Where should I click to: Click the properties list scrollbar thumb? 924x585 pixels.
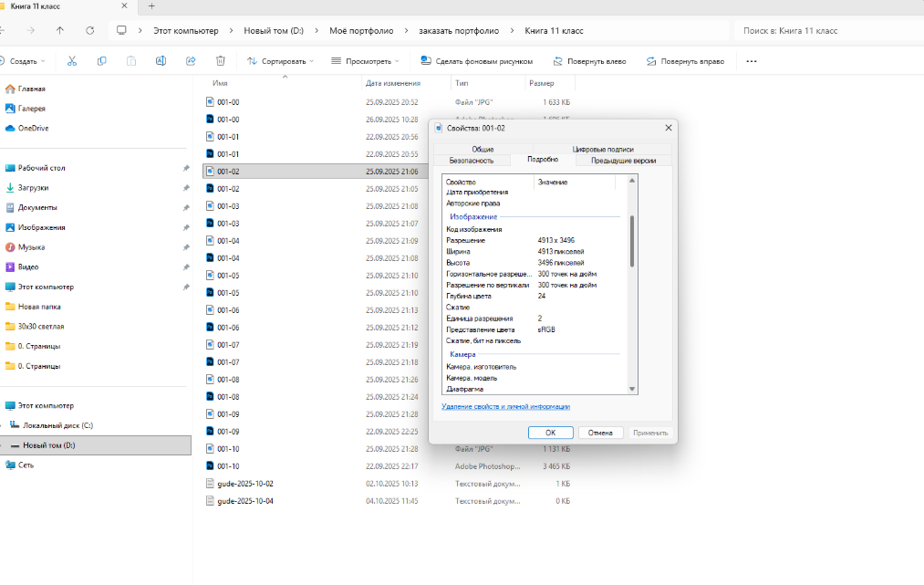point(632,241)
